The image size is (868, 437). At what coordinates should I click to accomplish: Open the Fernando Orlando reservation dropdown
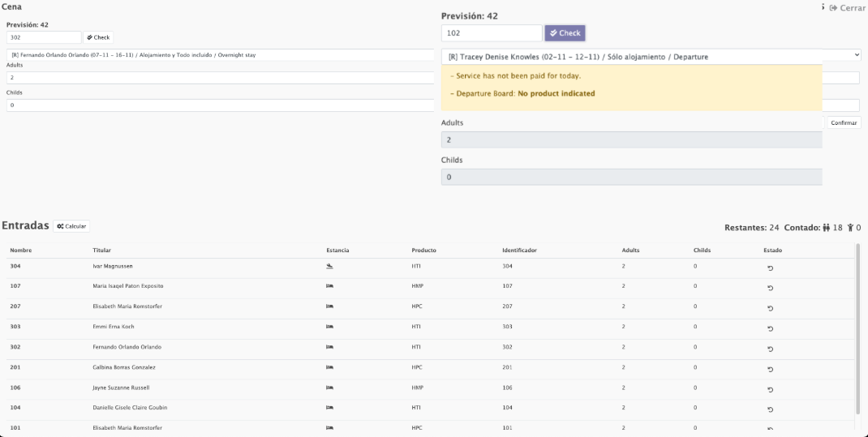point(219,55)
